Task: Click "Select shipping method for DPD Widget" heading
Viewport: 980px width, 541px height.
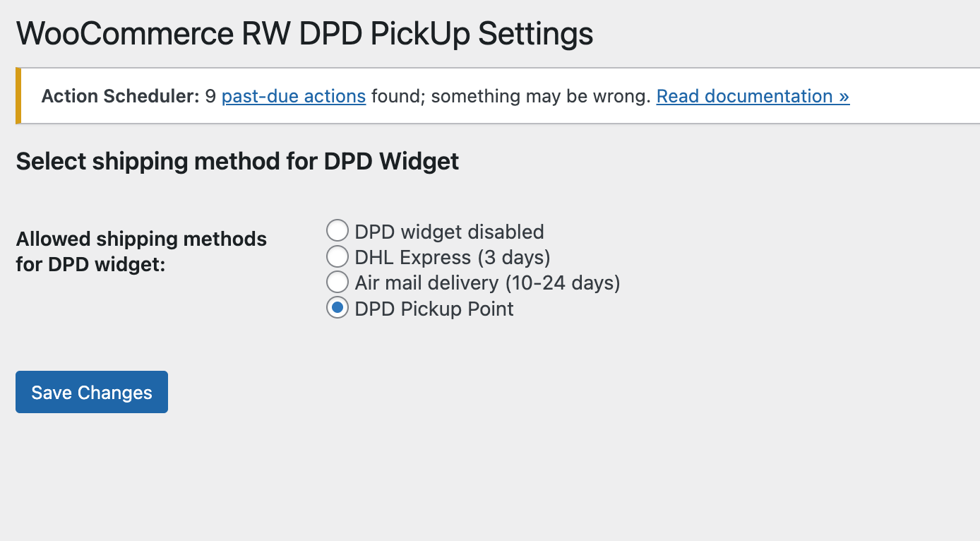Action: pos(237,162)
